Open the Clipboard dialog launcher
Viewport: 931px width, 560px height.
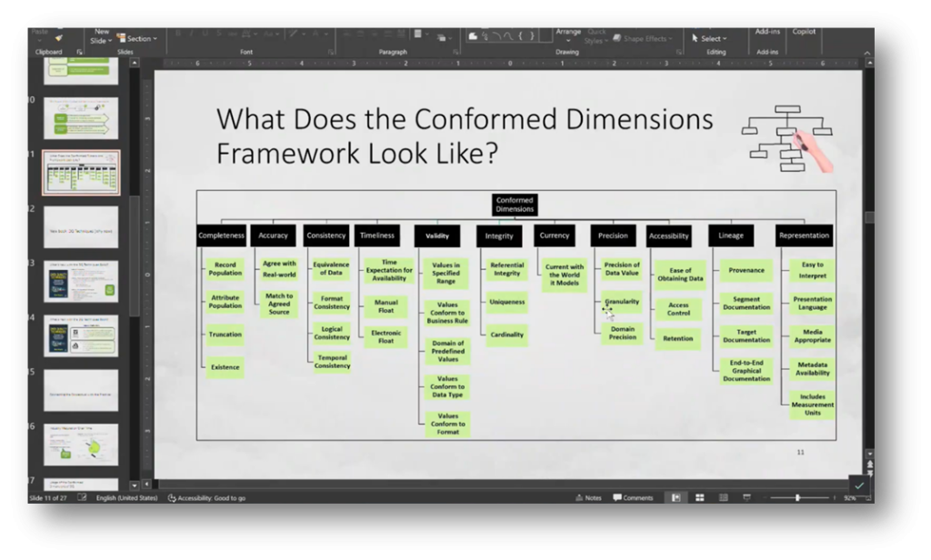click(80, 52)
